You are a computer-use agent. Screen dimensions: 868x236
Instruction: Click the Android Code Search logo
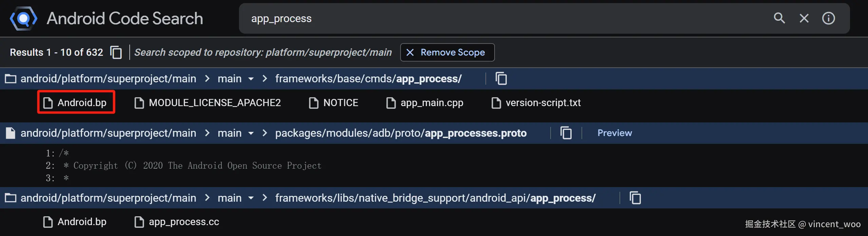[23, 18]
